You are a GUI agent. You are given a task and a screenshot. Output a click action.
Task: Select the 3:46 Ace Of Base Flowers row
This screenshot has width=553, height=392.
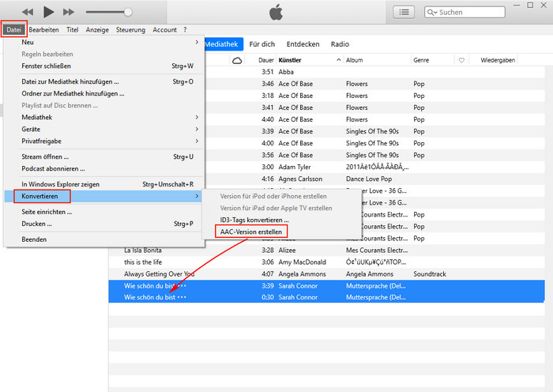(374, 84)
